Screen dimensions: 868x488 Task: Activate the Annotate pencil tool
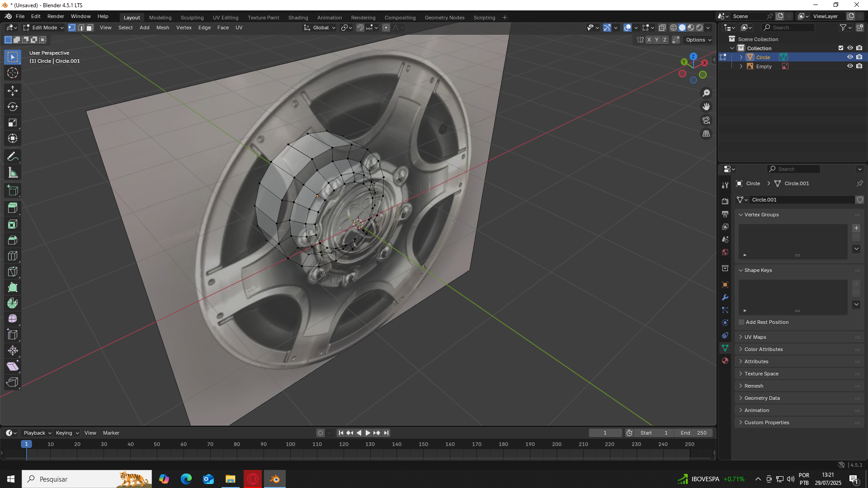point(13,157)
